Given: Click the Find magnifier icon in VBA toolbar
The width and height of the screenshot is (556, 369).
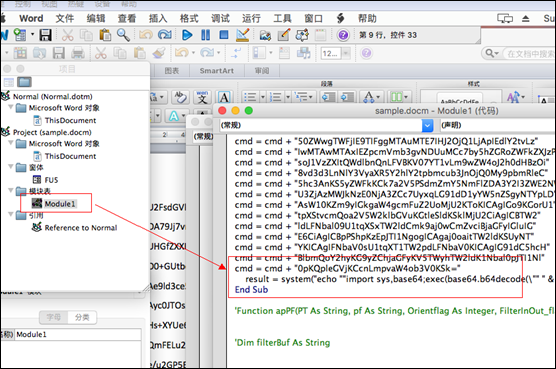Looking at the screenshot, I should point(123,35).
